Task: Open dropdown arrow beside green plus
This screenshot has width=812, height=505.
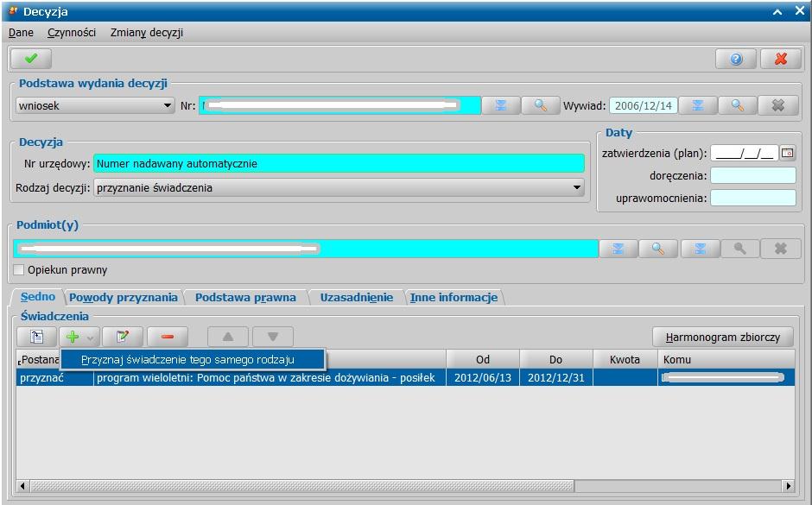Action: 91,338
